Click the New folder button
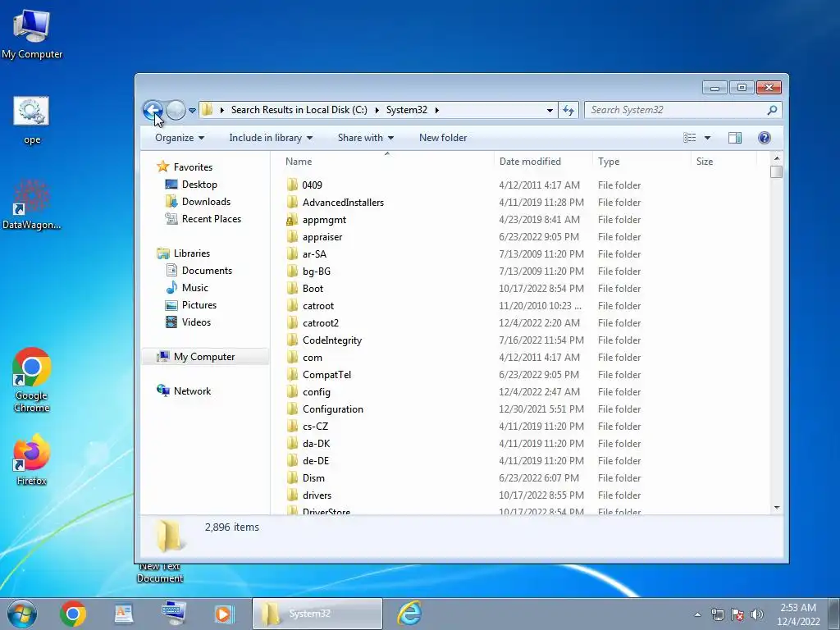Viewport: 840px width, 630px height. pos(443,138)
